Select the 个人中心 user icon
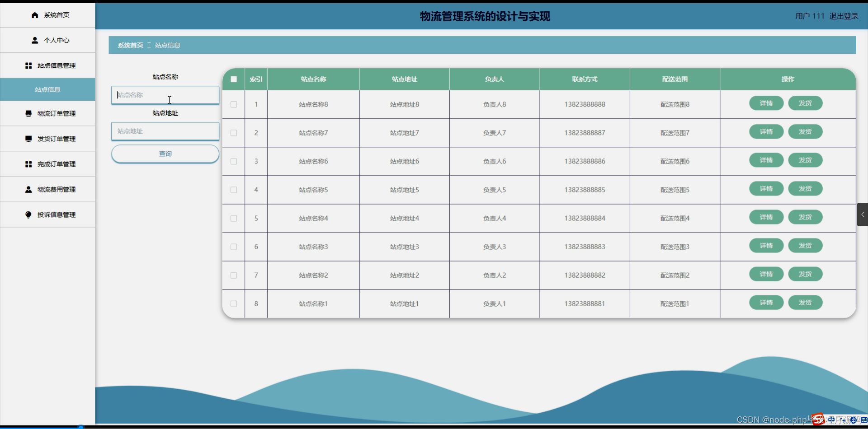The image size is (868, 429). (35, 40)
